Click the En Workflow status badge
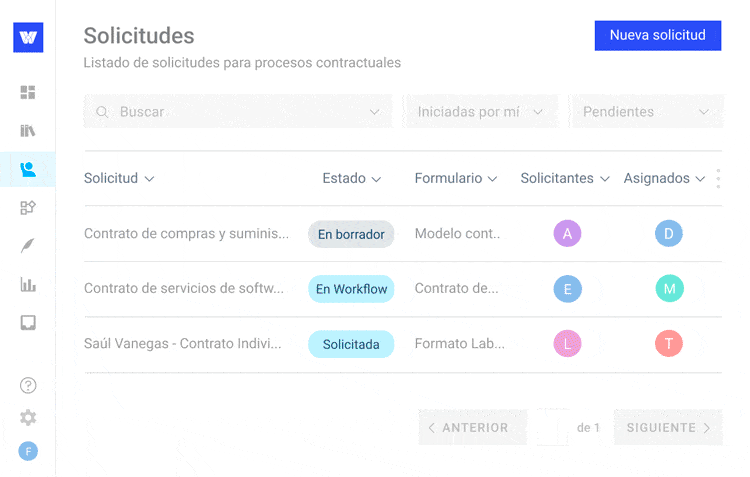The image size is (750, 477). tap(351, 289)
